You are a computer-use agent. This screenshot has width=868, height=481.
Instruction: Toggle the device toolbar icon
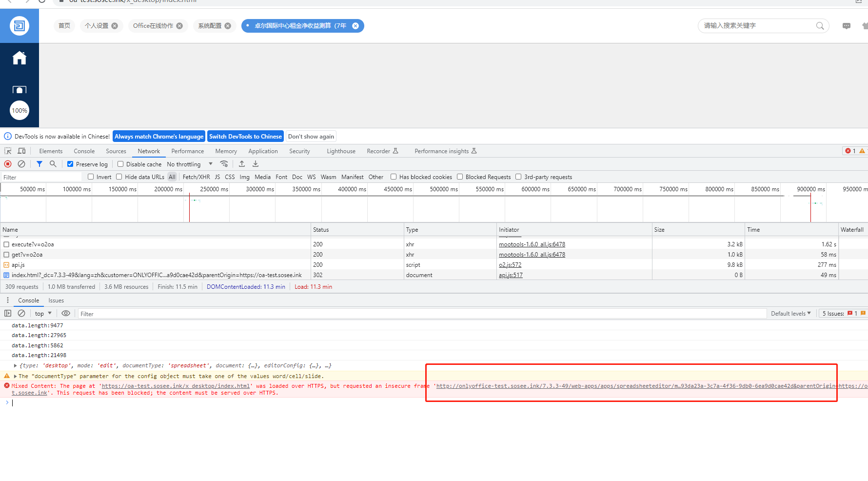point(21,151)
